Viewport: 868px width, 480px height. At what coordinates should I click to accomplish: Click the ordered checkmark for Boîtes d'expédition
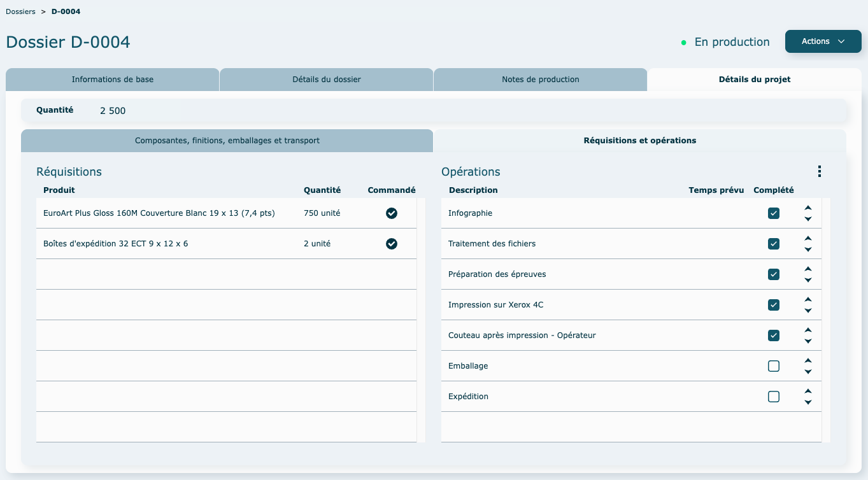392,244
